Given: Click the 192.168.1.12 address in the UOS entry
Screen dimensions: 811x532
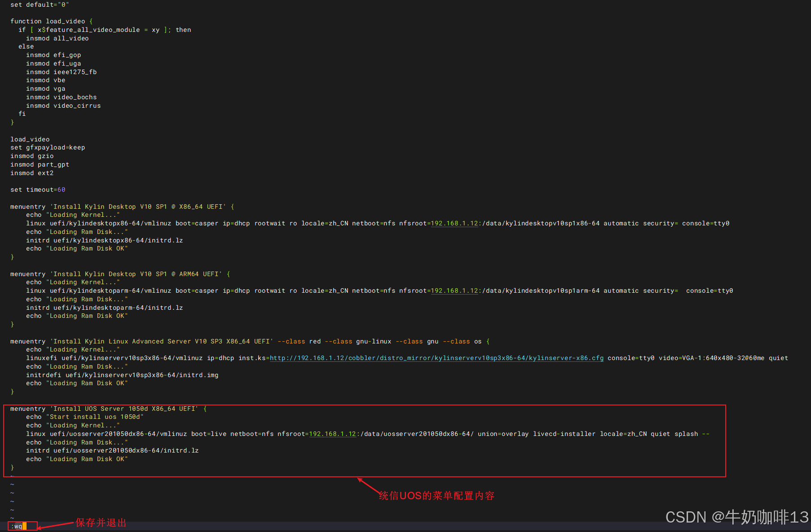Looking at the screenshot, I should coord(333,434).
